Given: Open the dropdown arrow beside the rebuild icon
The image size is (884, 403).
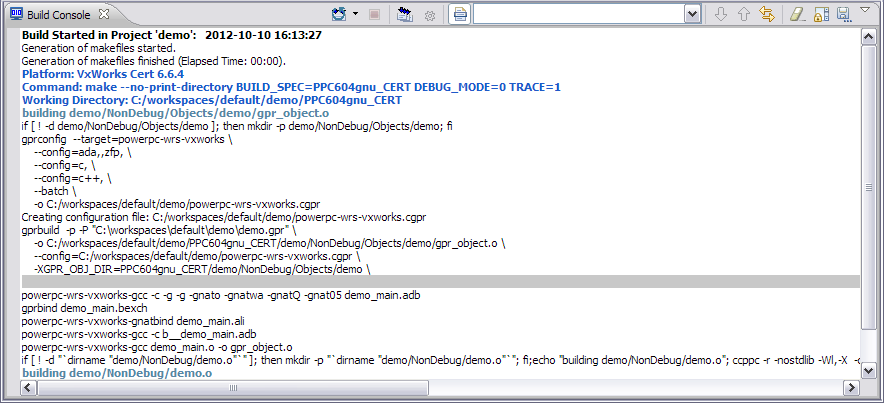Looking at the screenshot, I should click(x=355, y=14).
